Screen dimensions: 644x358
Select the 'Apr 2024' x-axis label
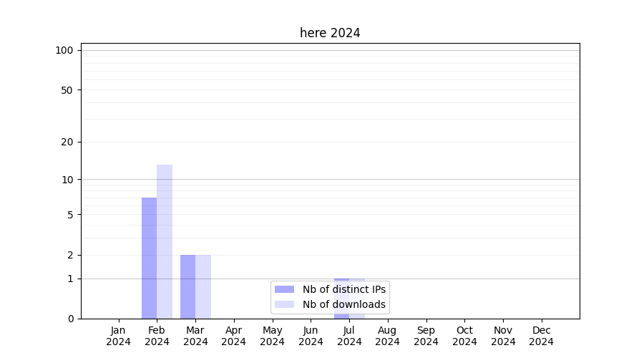tap(234, 336)
